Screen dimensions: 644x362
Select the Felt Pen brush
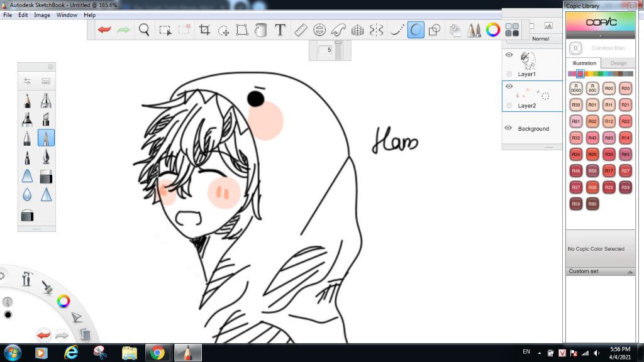coord(27,157)
